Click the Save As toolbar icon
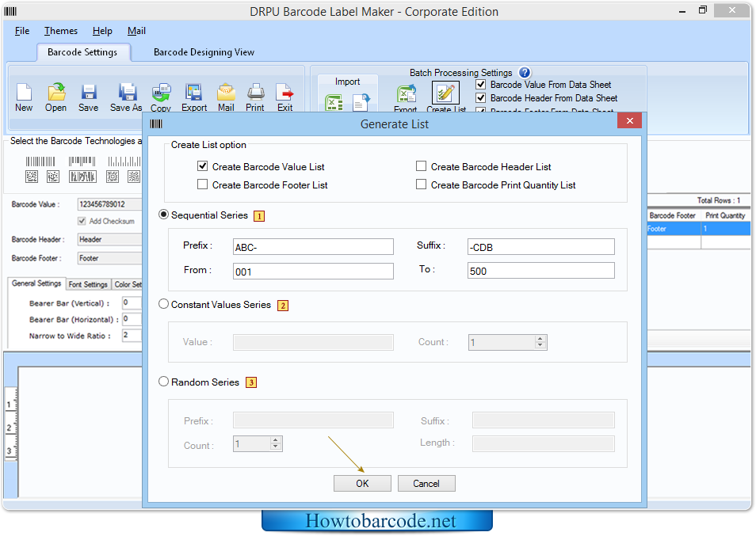The image size is (756, 536). click(x=126, y=93)
